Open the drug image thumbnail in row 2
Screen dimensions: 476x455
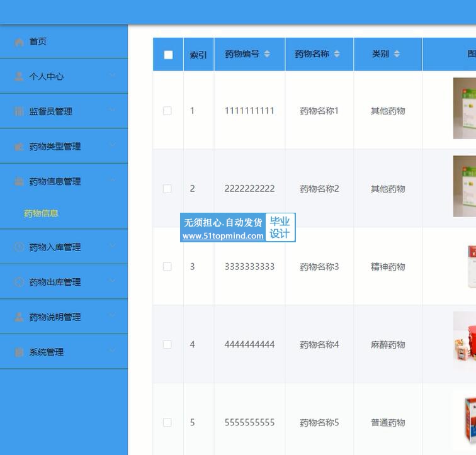pos(465,186)
